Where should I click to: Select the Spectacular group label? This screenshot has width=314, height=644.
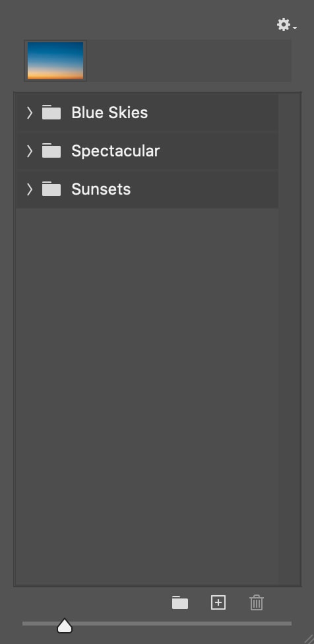click(115, 151)
